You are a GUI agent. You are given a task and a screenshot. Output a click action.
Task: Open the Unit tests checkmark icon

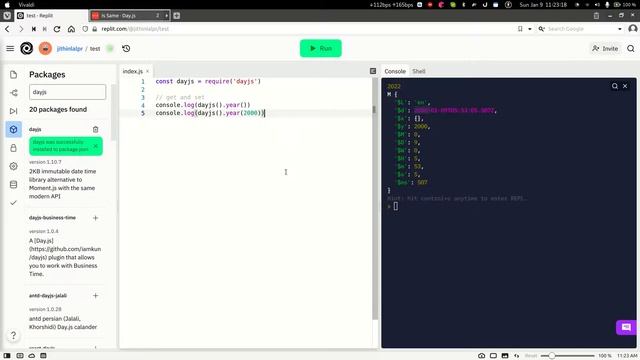pos(13,202)
